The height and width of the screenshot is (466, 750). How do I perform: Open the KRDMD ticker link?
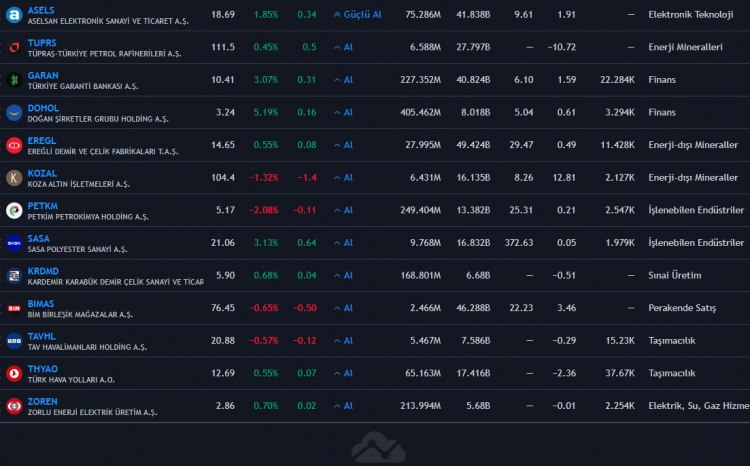click(x=43, y=271)
